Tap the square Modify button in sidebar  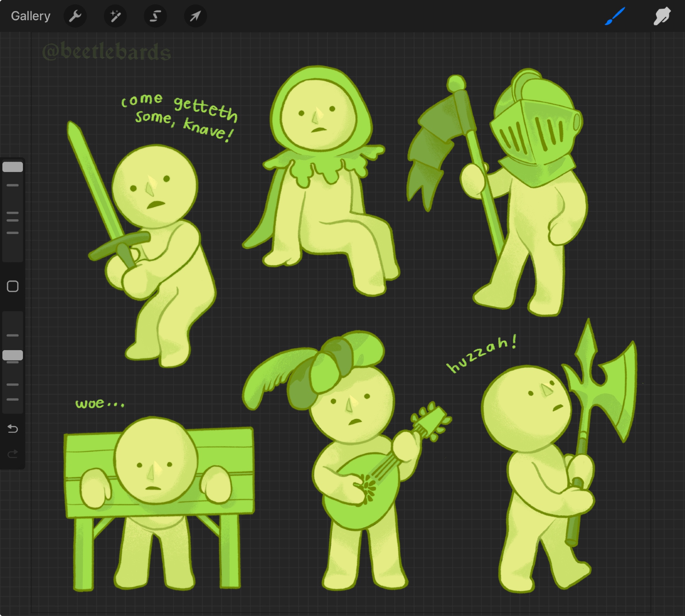(13, 286)
